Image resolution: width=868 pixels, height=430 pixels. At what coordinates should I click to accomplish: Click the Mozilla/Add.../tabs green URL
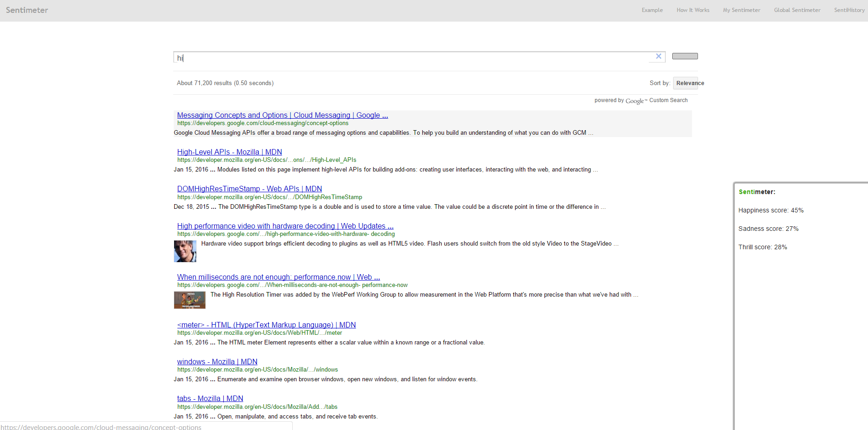(257, 407)
